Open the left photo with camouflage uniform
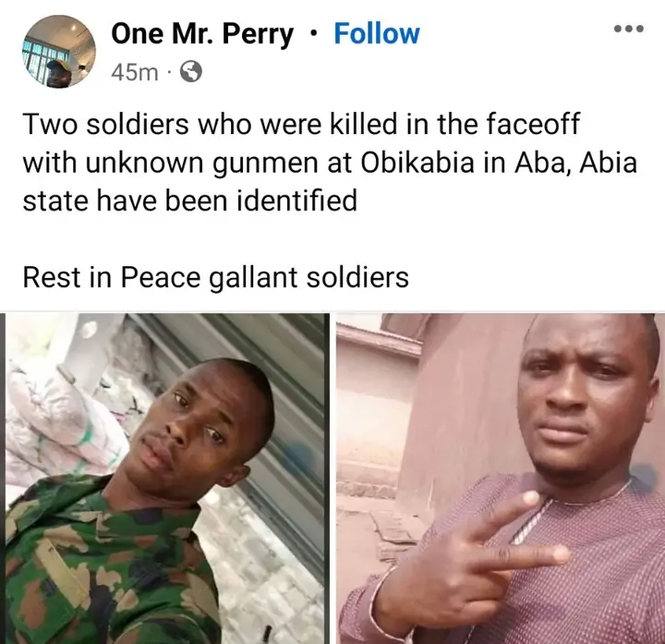This screenshot has height=644, width=665. pyautogui.click(x=163, y=479)
